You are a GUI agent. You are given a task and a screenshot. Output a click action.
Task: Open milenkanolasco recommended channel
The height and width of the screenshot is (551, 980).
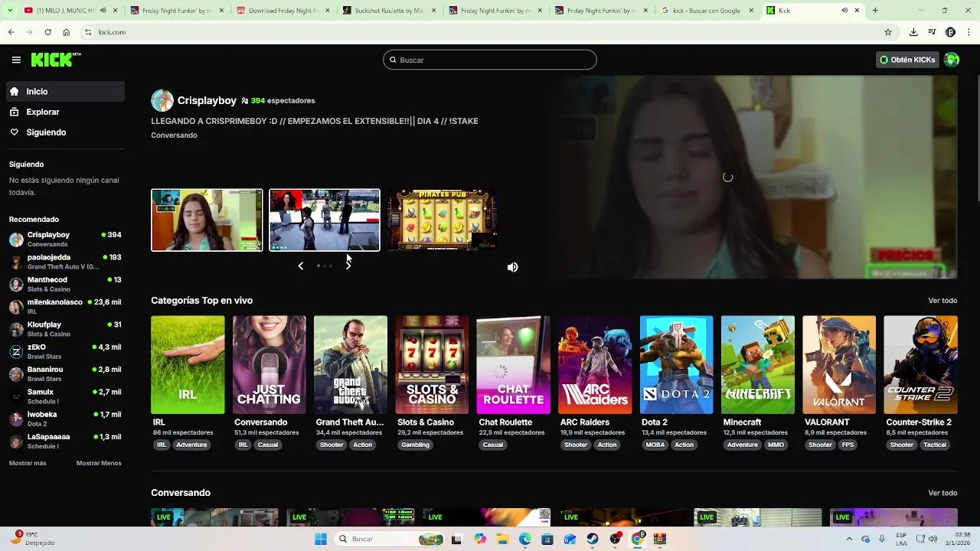pos(65,306)
